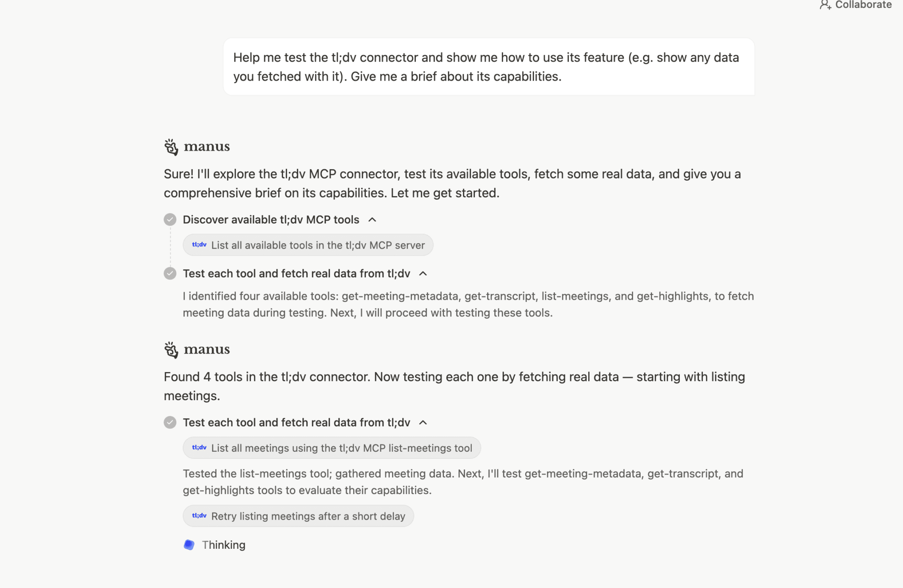This screenshot has width=903, height=588.
Task: Click checkmark beside first Test each tool step
Action: (x=170, y=273)
